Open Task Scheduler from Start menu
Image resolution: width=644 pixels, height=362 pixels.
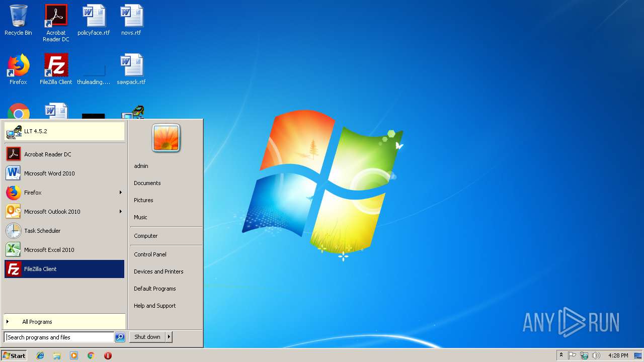click(x=64, y=231)
